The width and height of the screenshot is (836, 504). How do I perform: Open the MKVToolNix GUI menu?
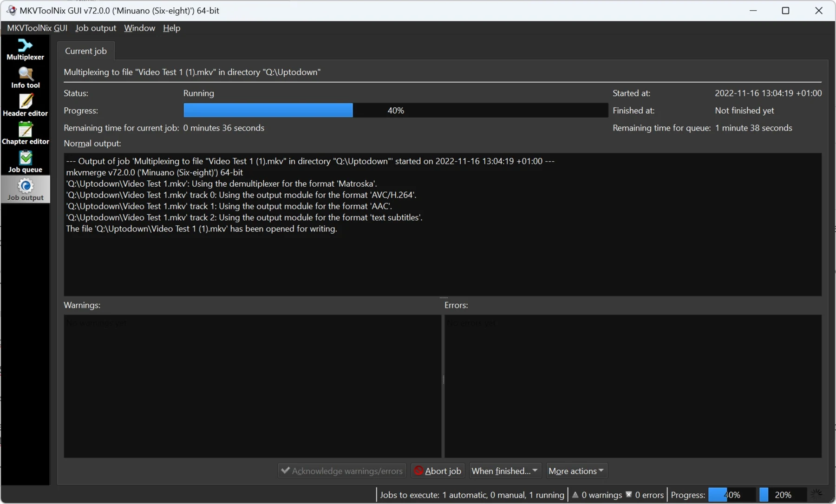click(37, 28)
